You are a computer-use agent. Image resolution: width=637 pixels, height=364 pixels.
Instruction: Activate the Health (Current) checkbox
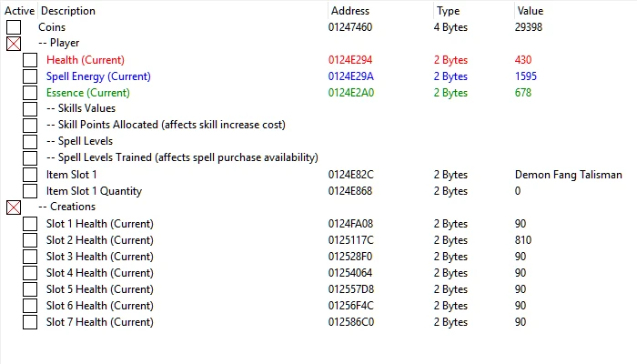coord(30,60)
